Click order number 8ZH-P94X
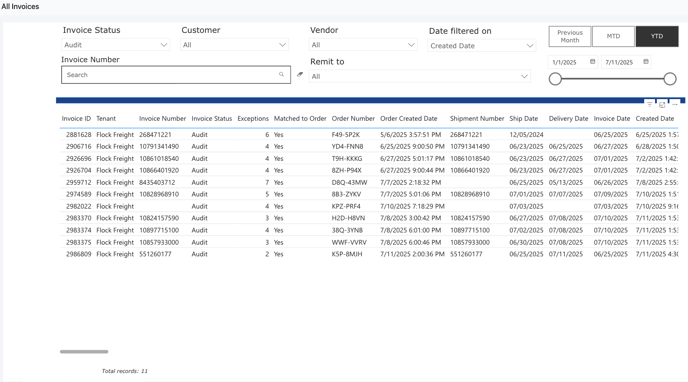This screenshot has width=688, height=382. tap(347, 170)
